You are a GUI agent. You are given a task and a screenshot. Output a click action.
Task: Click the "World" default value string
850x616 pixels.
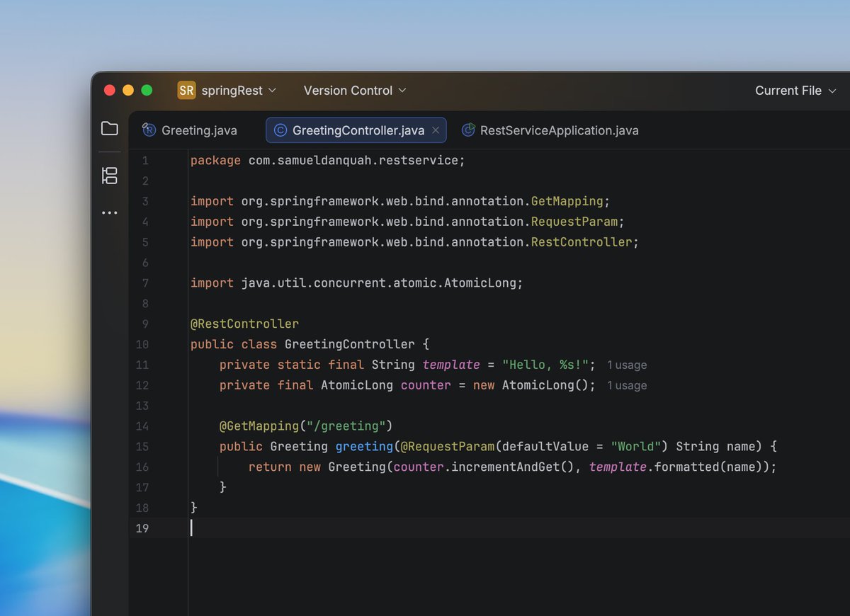click(636, 447)
